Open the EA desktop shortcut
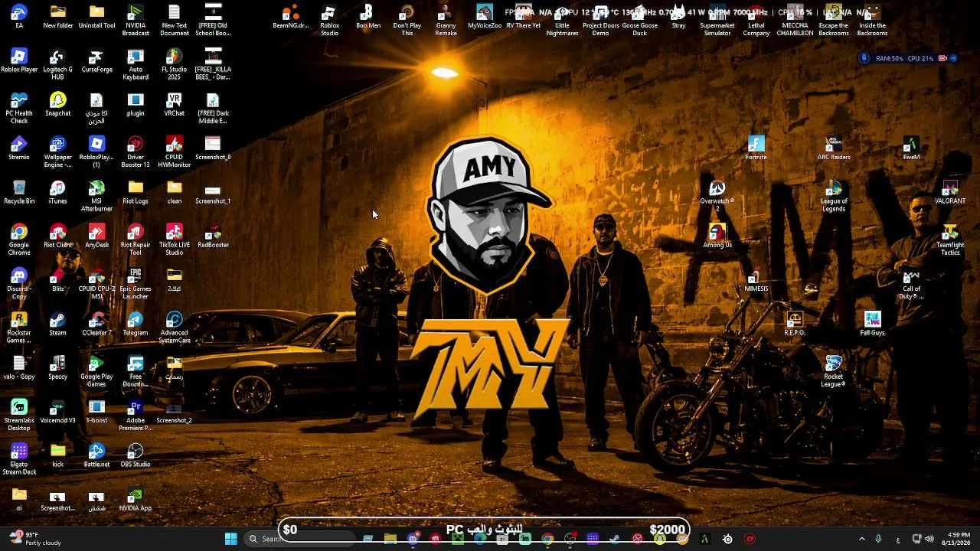Viewport: 980px width, 551px height. (19, 17)
